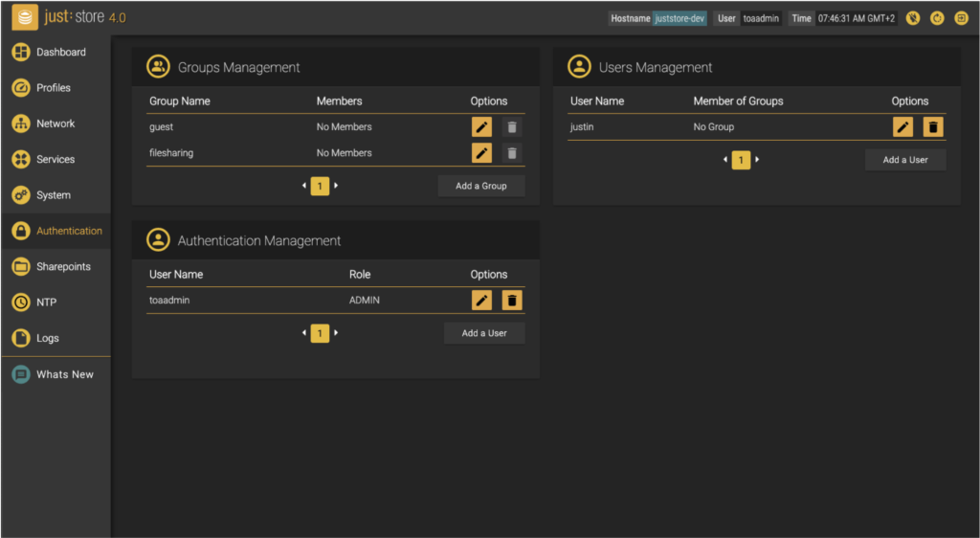The image size is (980, 538).
Task: Click the filesharing group name
Action: tap(171, 152)
